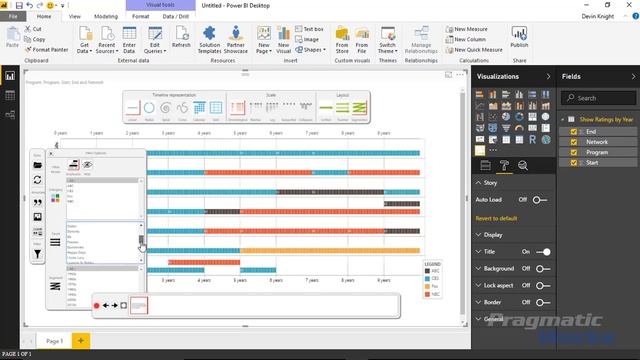This screenshot has height=360, width=640.
Task: Go to next scene with right arrow
Action: (x=115, y=305)
